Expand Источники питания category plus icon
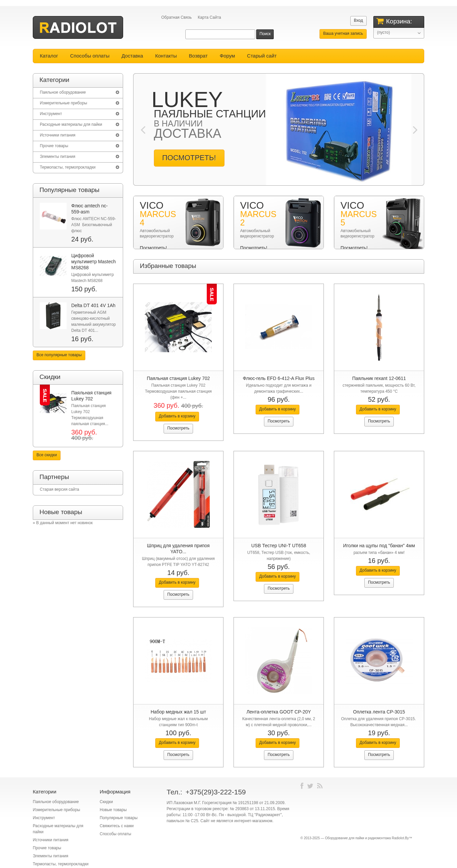The height and width of the screenshot is (868, 457). tap(117, 135)
